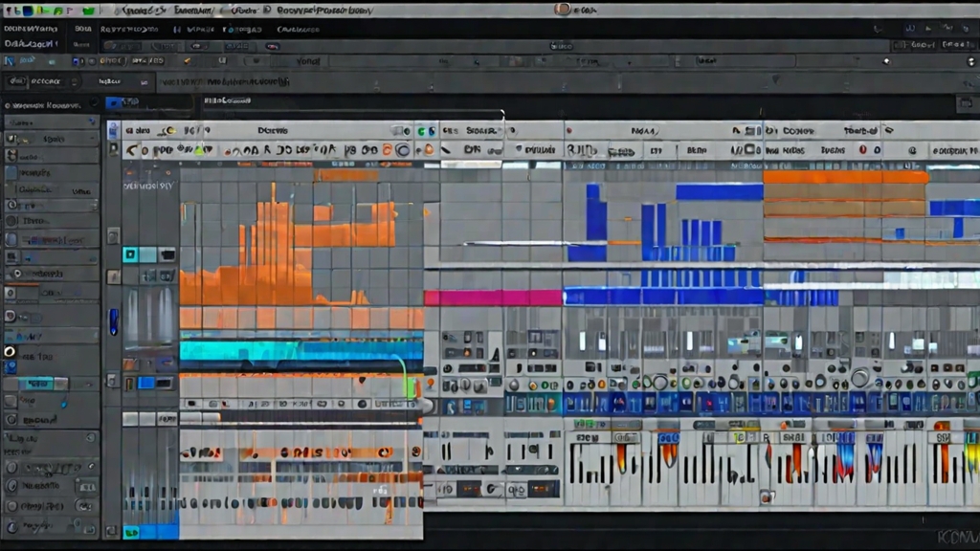Select the long blue clip right of the magenta clip
The height and width of the screenshot is (551, 980).
[663, 297]
